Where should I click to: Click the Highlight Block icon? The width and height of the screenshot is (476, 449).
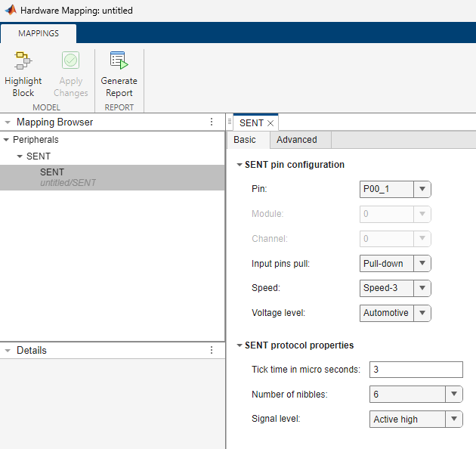coord(23,61)
